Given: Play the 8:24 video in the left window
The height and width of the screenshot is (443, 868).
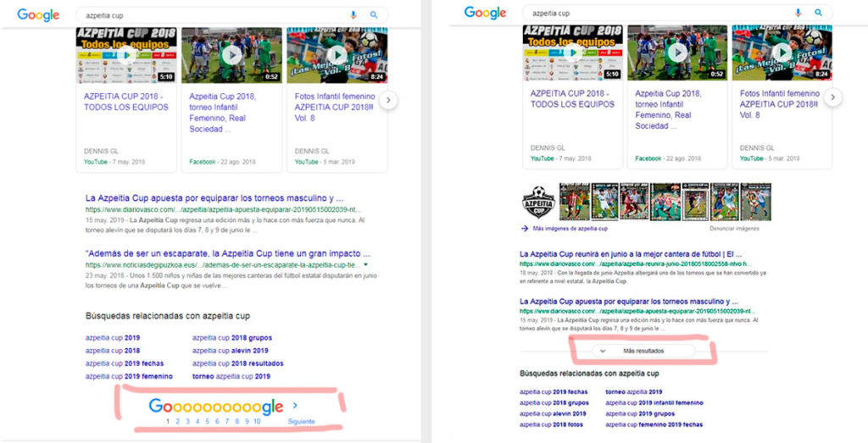Looking at the screenshot, I should tap(337, 54).
